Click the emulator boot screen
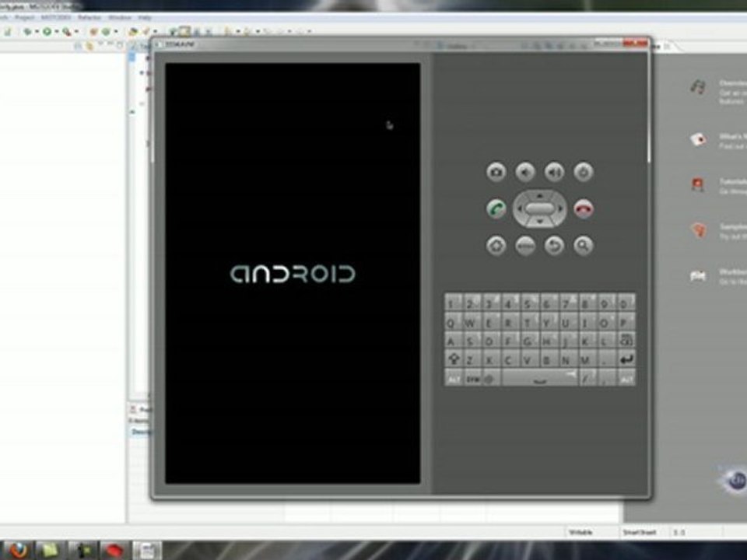747x560 pixels. [293, 273]
